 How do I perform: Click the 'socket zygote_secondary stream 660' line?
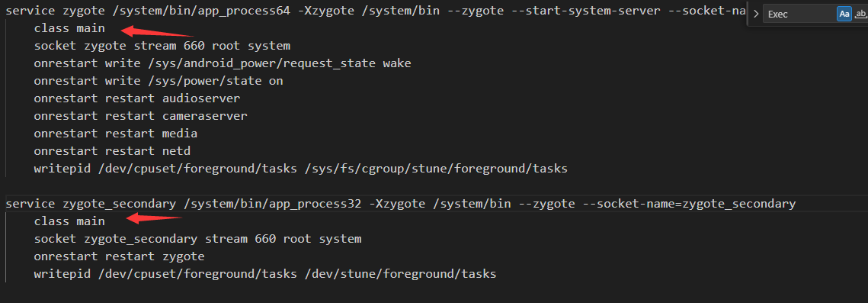pyautogui.click(x=197, y=240)
